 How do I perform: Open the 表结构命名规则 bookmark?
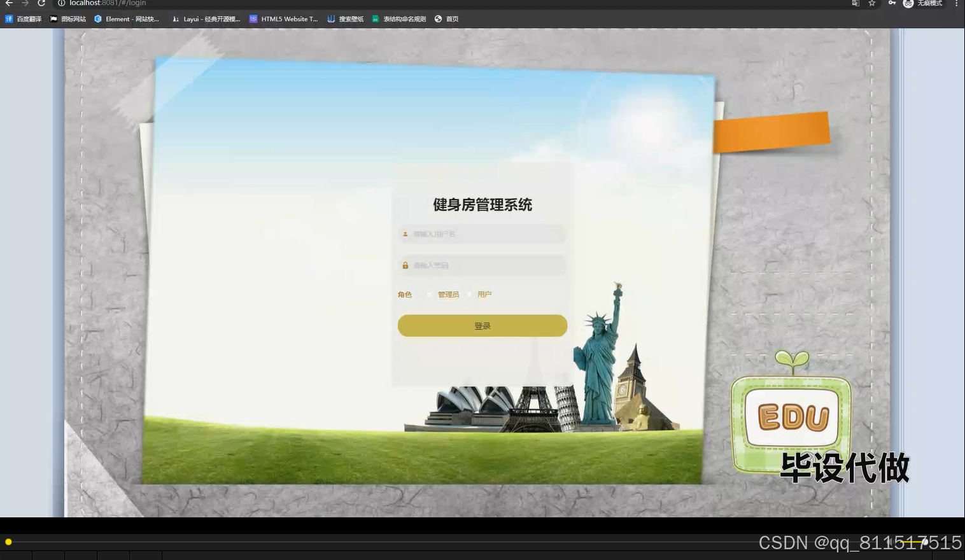(x=399, y=19)
